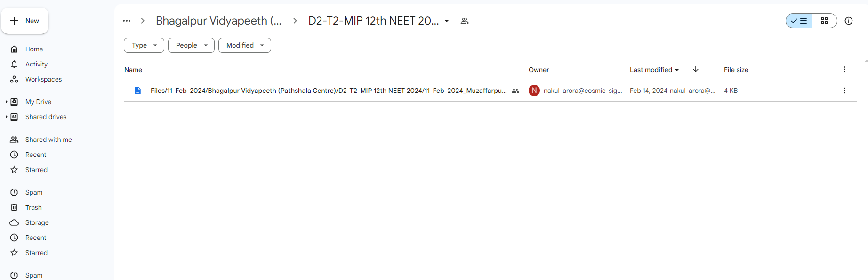Open Trash
The image size is (868, 280).
click(x=33, y=207)
